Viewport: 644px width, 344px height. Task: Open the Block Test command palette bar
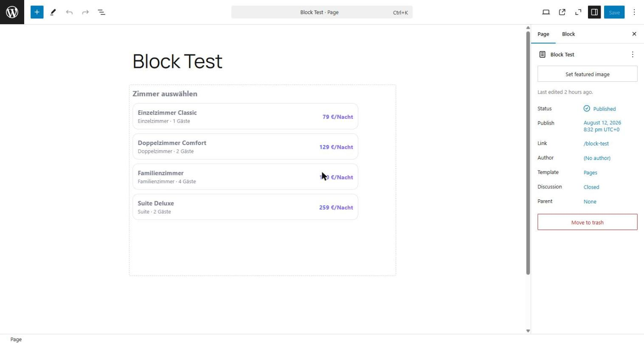click(322, 12)
